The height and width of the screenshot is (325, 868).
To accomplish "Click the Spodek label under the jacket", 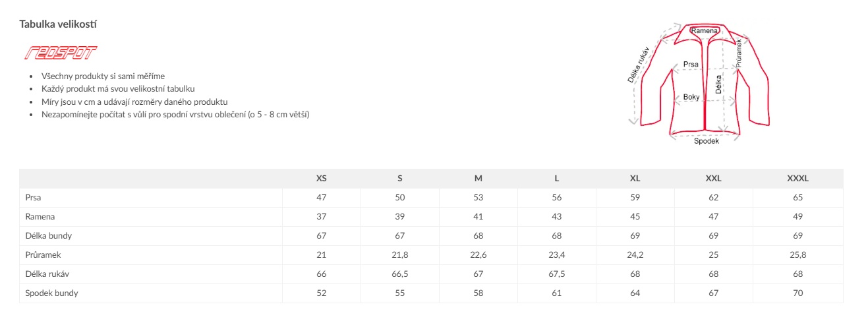I will click(707, 141).
